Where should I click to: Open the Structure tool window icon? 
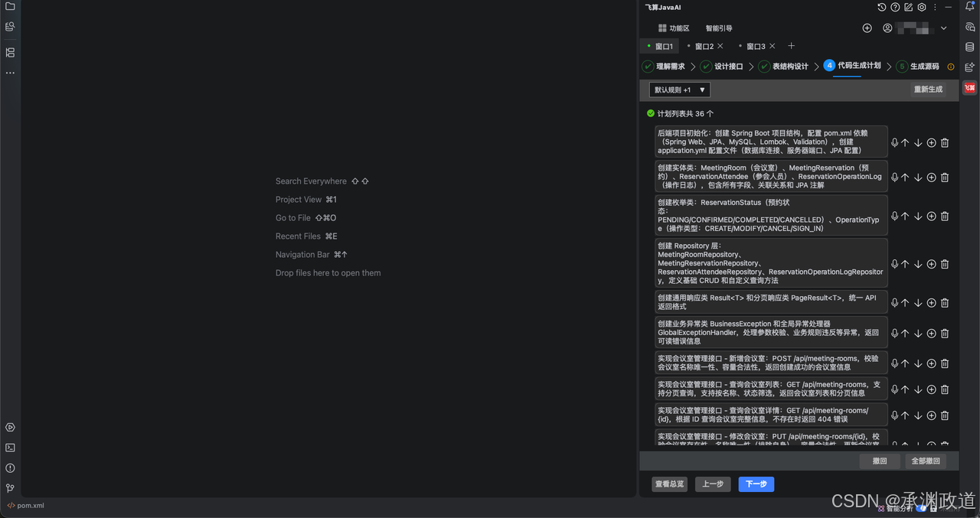coord(10,52)
